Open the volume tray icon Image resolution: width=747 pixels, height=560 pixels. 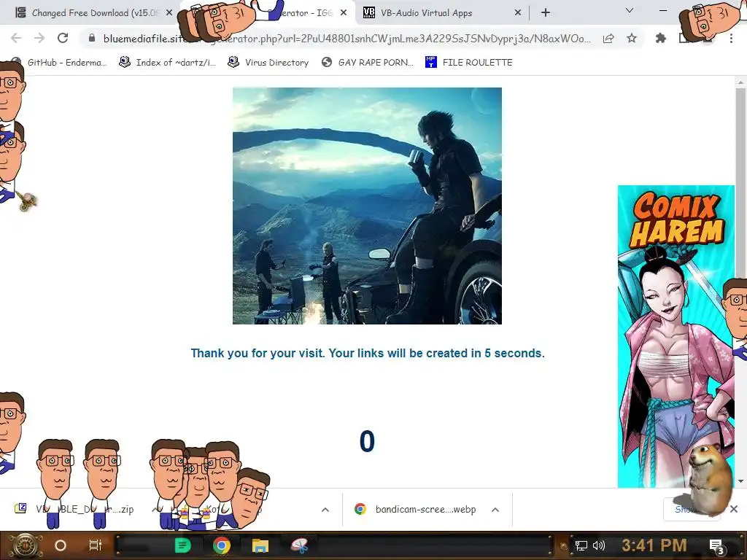pos(599,545)
